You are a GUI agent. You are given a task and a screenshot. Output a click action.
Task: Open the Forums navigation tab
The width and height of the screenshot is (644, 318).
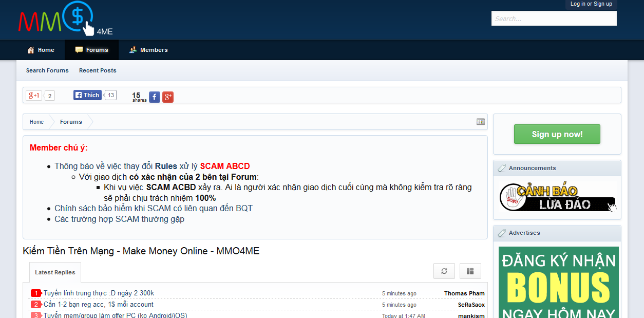[91, 50]
